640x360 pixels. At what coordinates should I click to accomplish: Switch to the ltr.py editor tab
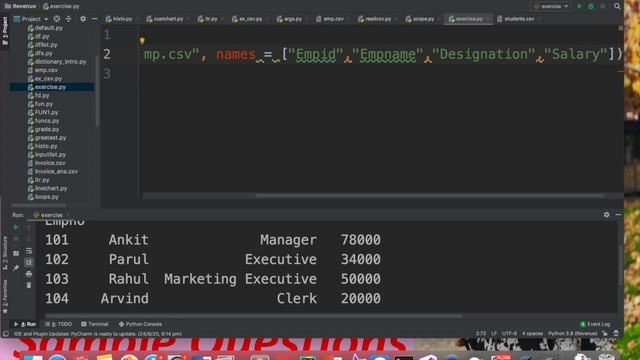coord(210,19)
